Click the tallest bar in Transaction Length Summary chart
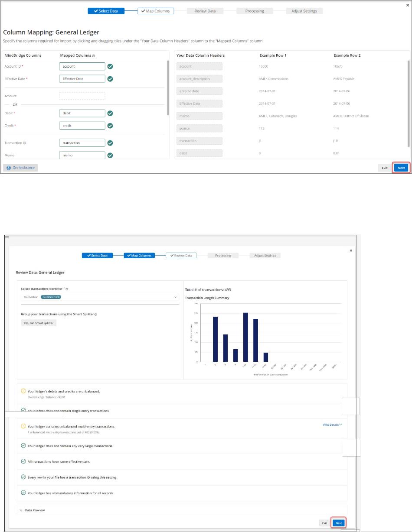This screenshot has width=412, height=532. click(x=245, y=337)
